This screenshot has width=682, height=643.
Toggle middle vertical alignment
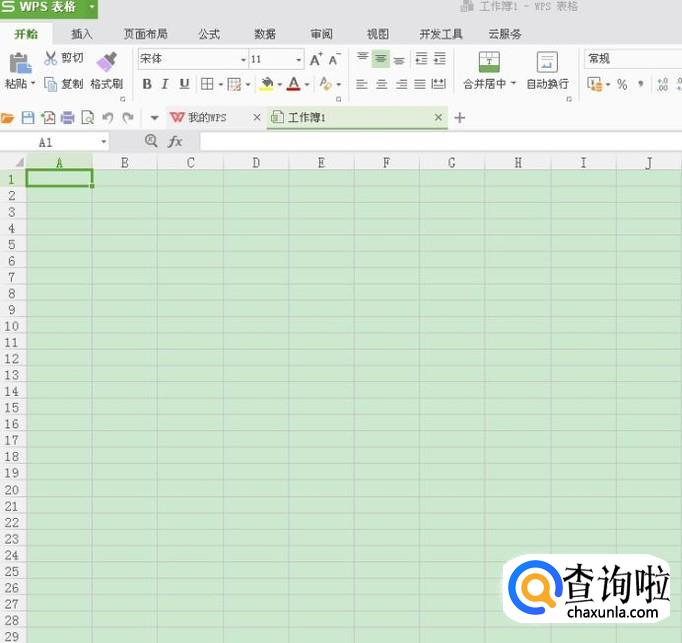coord(381,59)
